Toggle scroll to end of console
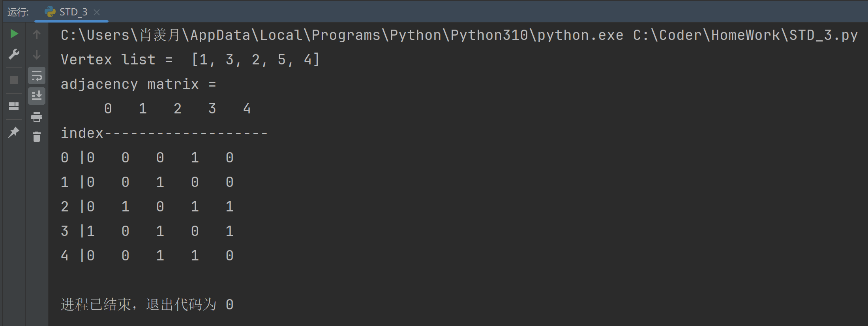 pos(37,96)
